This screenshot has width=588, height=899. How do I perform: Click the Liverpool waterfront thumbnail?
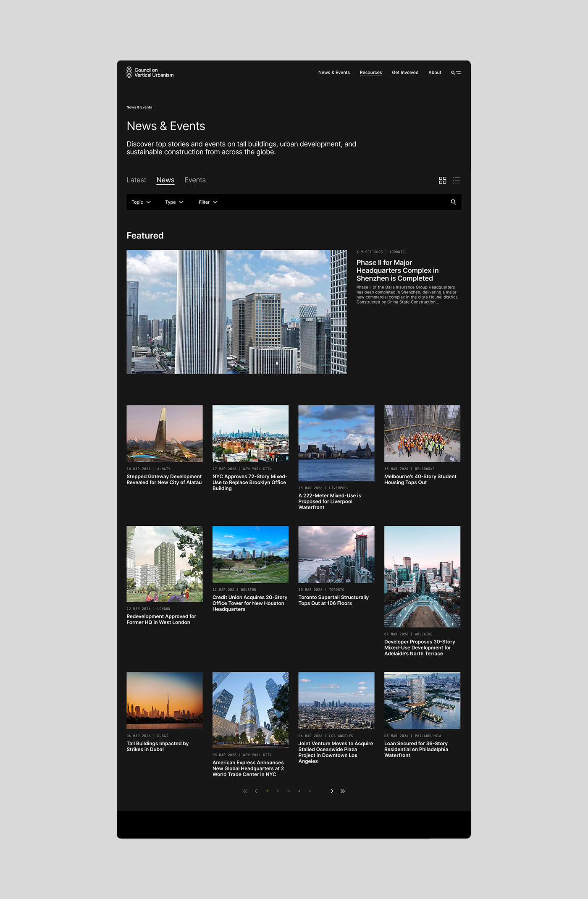(x=336, y=443)
